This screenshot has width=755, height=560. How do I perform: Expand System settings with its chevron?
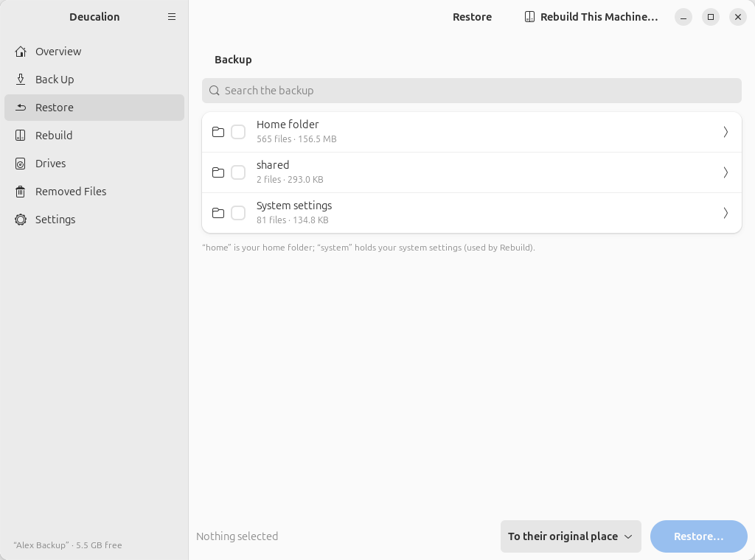click(726, 213)
